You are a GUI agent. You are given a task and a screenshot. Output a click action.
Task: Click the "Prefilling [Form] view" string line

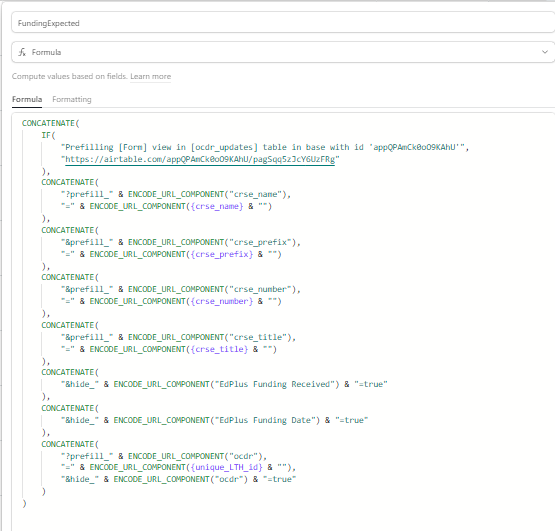pyautogui.click(x=265, y=147)
